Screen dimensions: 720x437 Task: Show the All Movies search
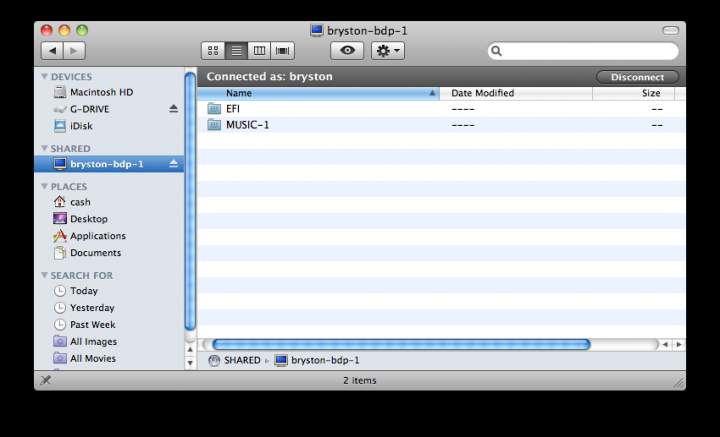(x=109, y=359)
